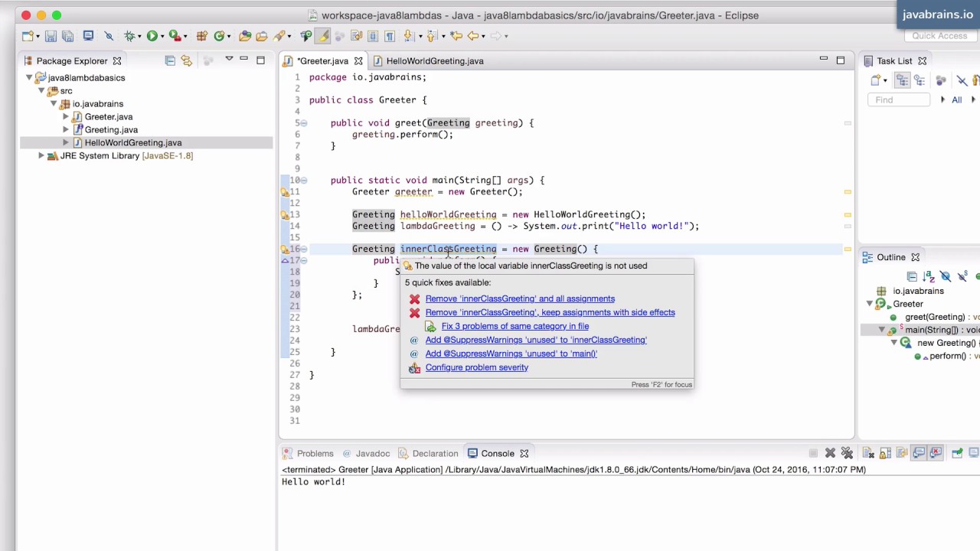Open dropdown next to Run button

162,37
